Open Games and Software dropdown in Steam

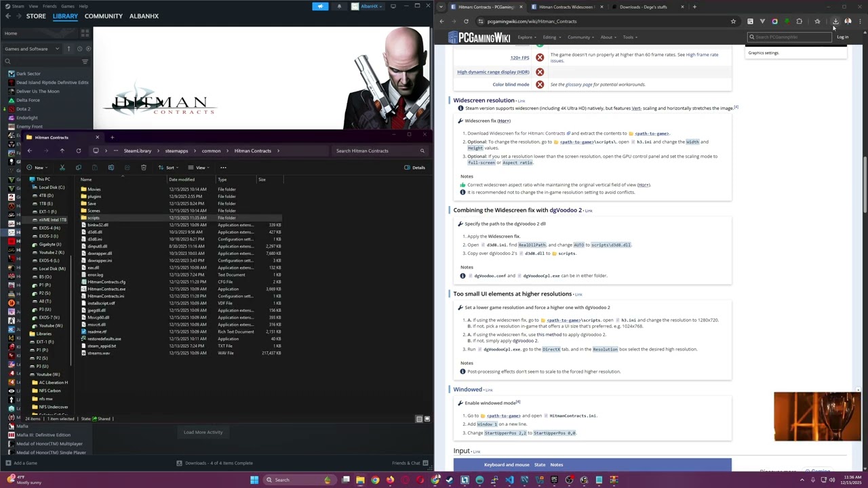(31, 49)
